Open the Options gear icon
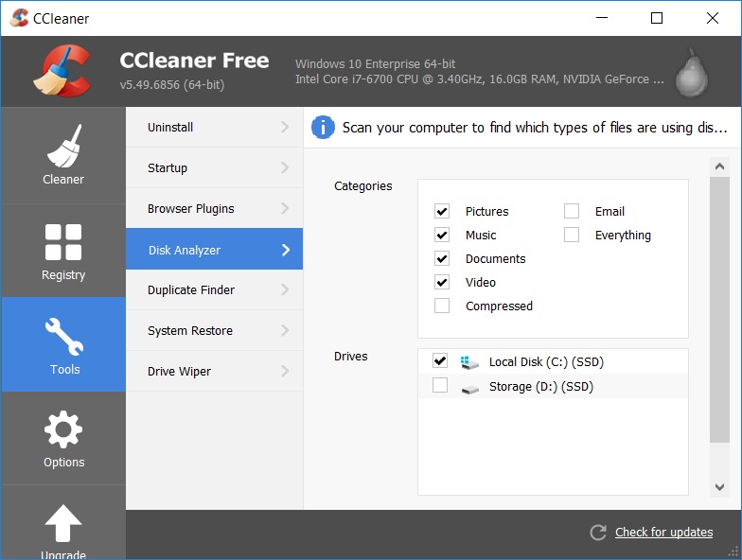The width and height of the screenshot is (742, 560). 63,430
